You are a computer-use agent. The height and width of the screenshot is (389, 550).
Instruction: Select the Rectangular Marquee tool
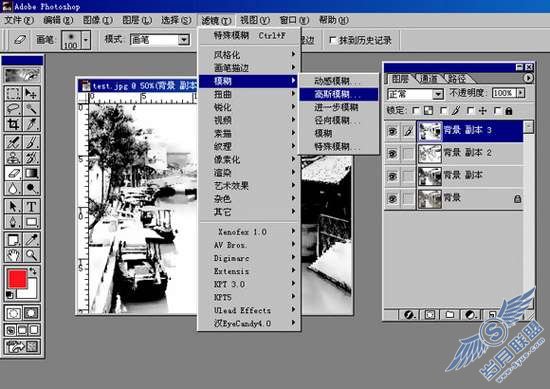[x=13, y=93]
